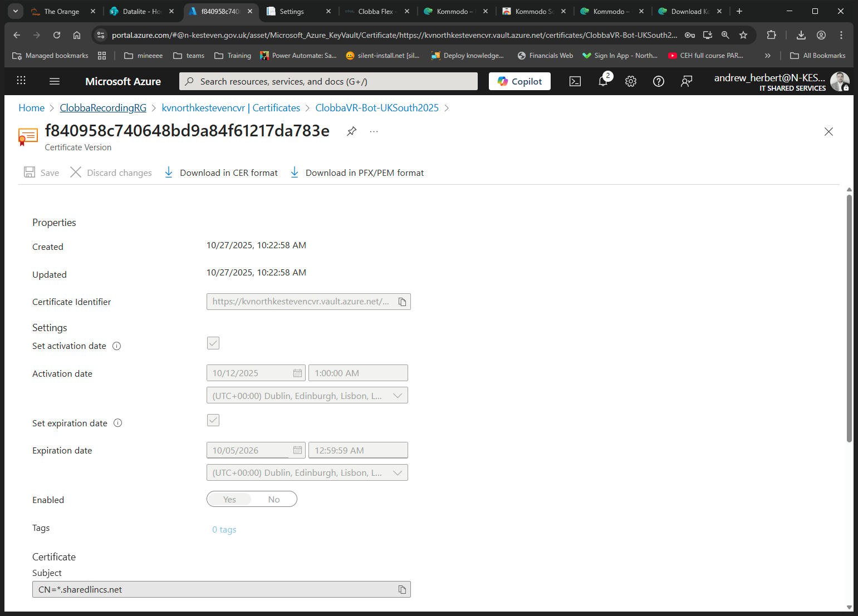858x616 pixels.
Task: Open the notifications bell
Action: pyautogui.click(x=603, y=81)
